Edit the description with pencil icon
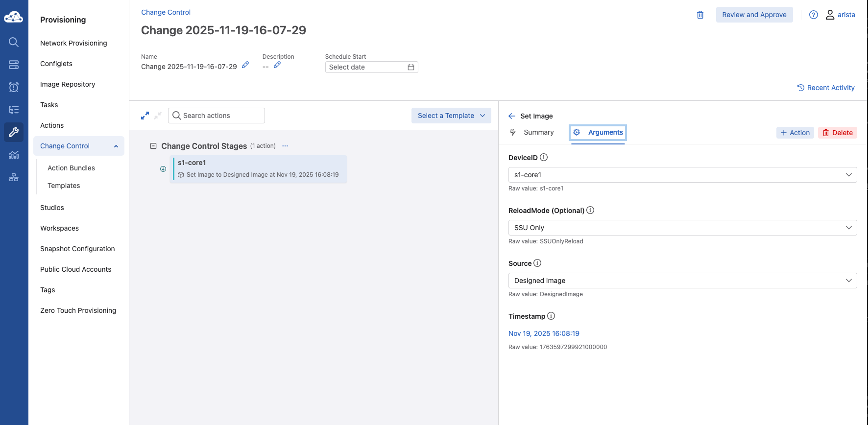 tap(277, 65)
